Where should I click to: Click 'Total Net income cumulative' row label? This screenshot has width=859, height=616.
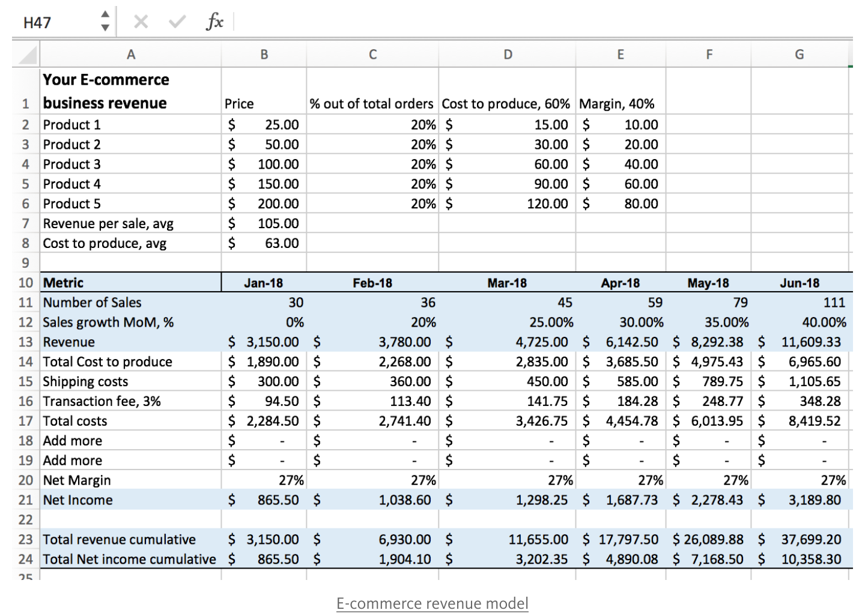tap(131, 560)
